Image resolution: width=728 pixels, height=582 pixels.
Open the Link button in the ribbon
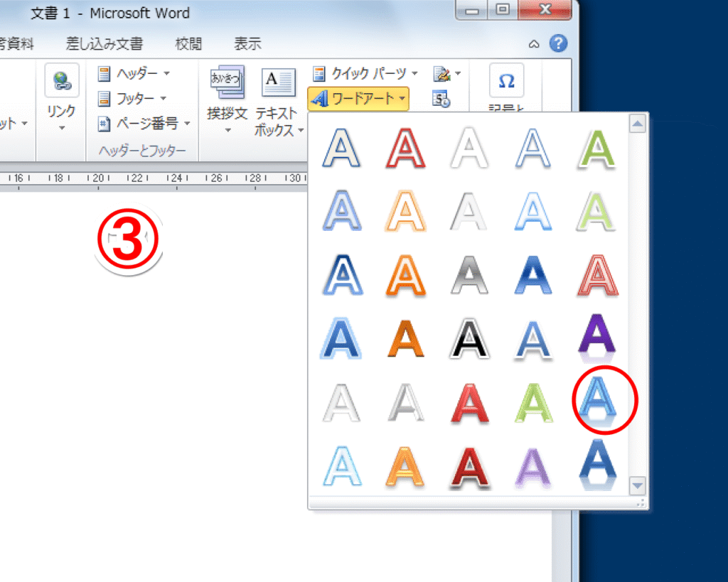point(62,98)
